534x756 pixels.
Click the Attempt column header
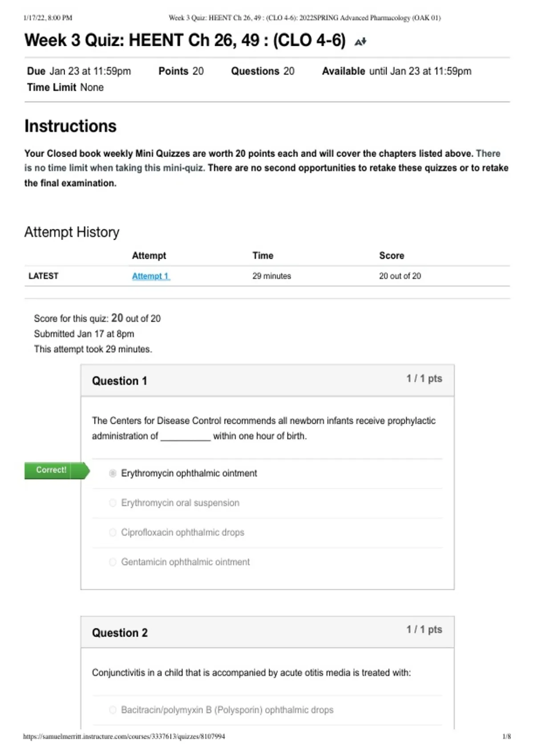click(149, 256)
